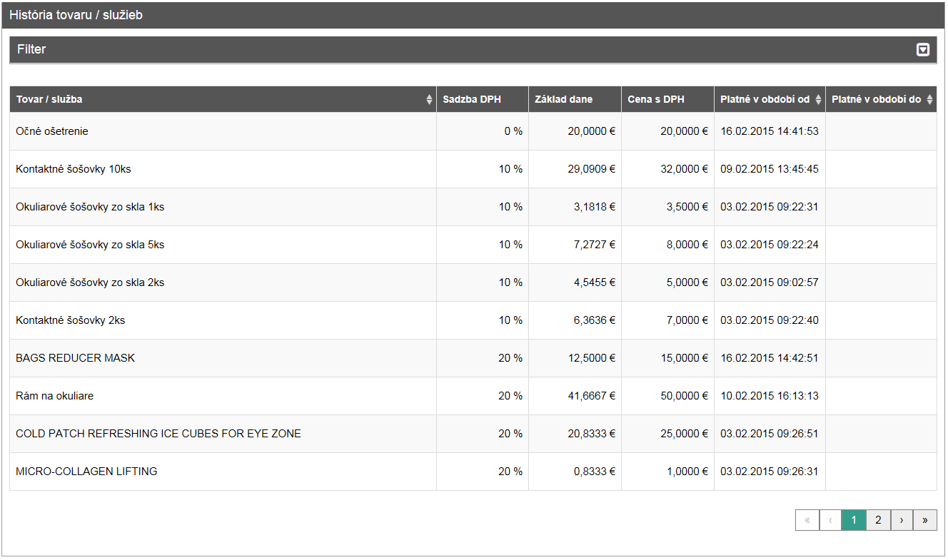948x560 pixels.
Task: Select the Očné ošetrenie row
Action: pyautogui.click(x=473, y=131)
